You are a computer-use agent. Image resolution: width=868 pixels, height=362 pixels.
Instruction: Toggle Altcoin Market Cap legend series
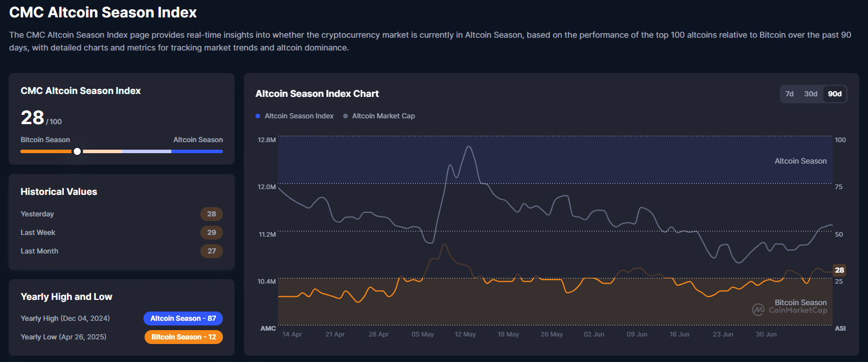coord(383,116)
